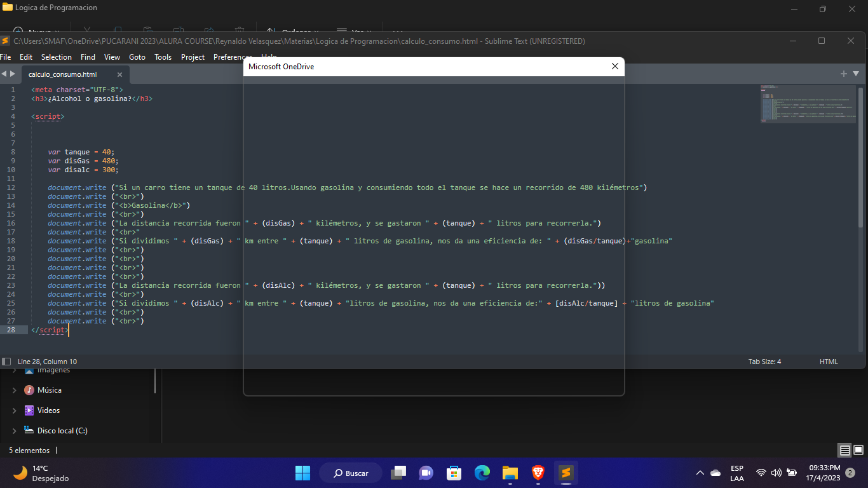The image size is (868, 488).
Task: Open the weather widget showing 14°C
Action: tap(41, 473)
